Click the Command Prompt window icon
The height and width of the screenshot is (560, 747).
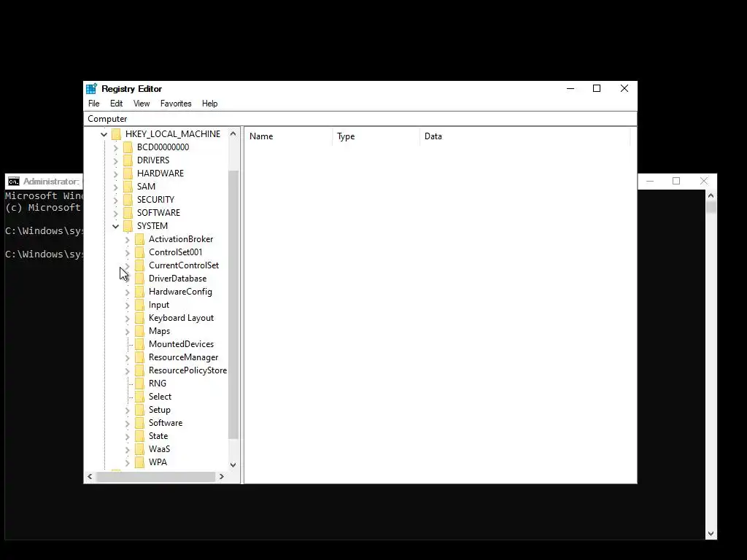14,182
